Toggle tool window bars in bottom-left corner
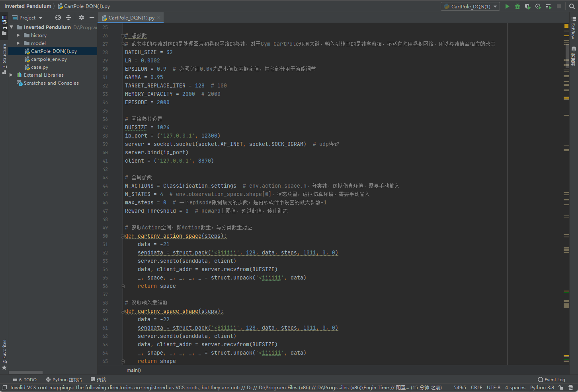Screen dimensions: 578x392 tap(4, 388)
